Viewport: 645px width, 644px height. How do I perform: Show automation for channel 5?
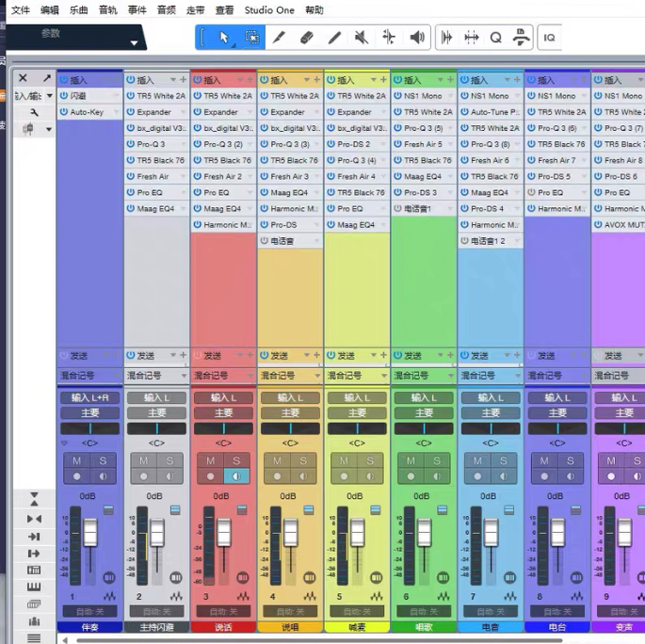(377, 596)
